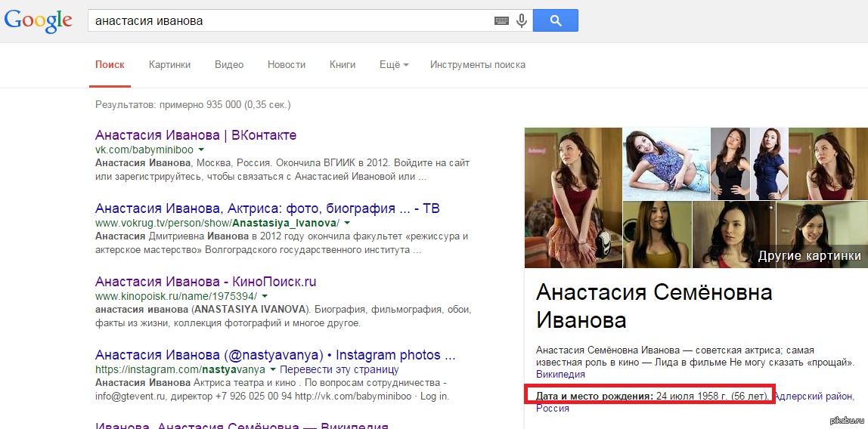
Task: Open the Instagram photos result for @nastyavanya
Action: click(276, 354)
